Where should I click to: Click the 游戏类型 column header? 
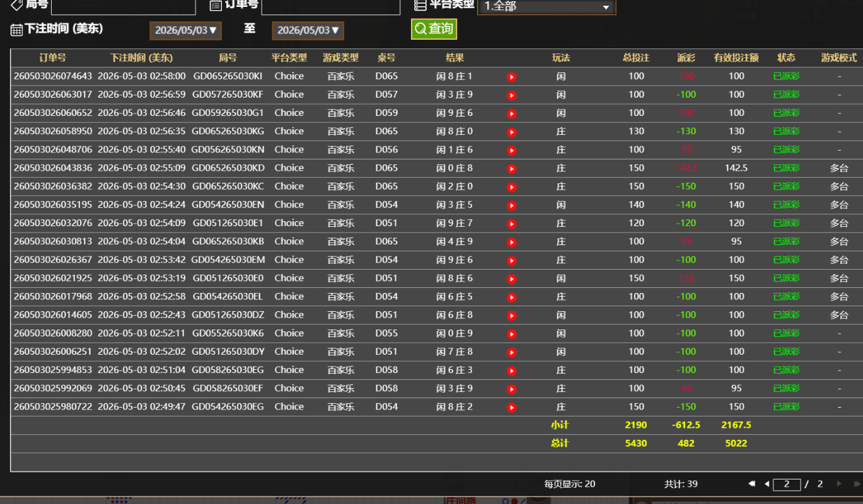[341, 58]
